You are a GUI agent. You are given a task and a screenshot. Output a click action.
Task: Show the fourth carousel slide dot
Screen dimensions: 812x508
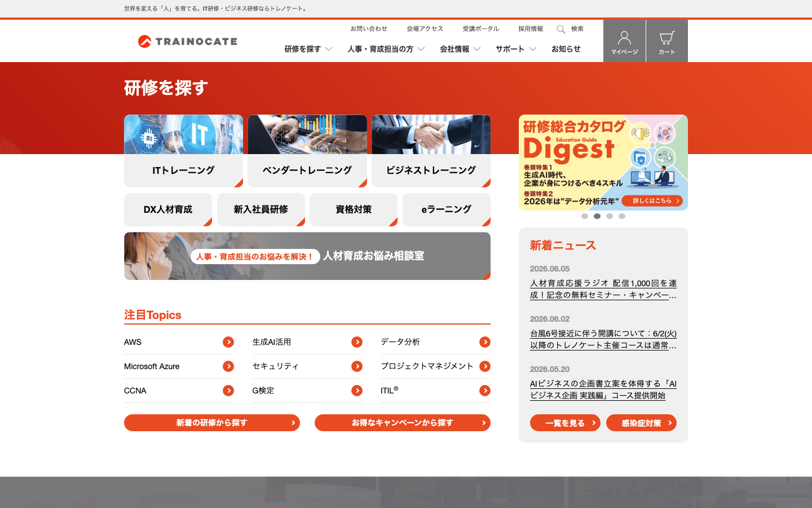[622, 216]
